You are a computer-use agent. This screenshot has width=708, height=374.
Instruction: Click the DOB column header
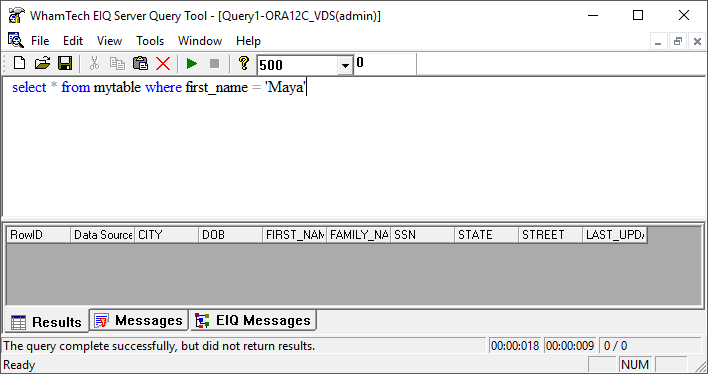[x=231, y=235]
